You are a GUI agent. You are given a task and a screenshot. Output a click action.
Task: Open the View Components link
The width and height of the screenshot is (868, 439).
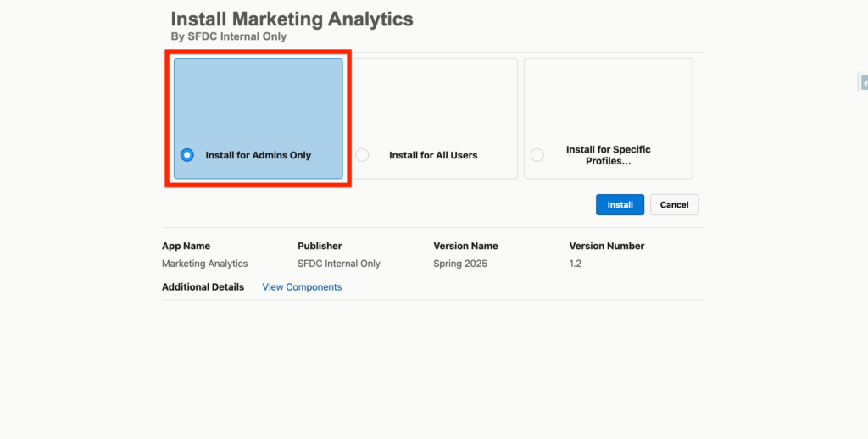coord(302,287)
